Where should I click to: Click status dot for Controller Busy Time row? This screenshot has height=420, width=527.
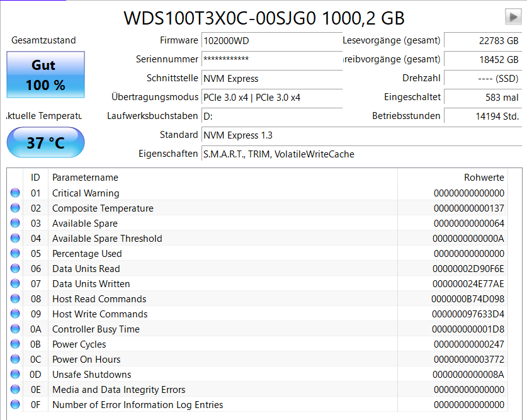(x=15, y=329)
